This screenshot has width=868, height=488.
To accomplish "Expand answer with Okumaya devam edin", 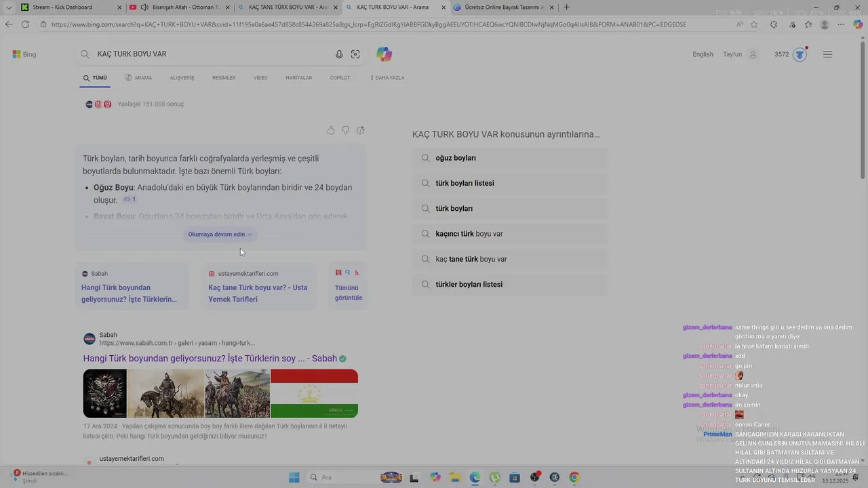I will coord(220,235).
